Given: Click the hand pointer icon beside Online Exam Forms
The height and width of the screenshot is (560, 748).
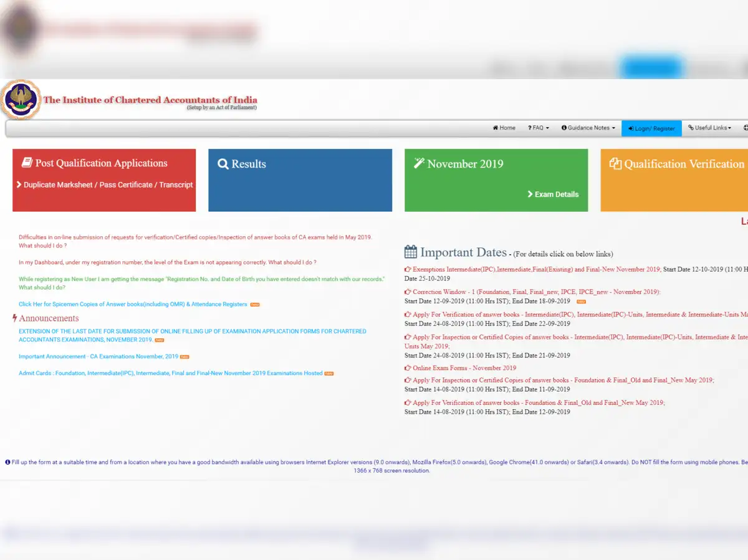Looking at the screenshot, I should click(408, 368).
